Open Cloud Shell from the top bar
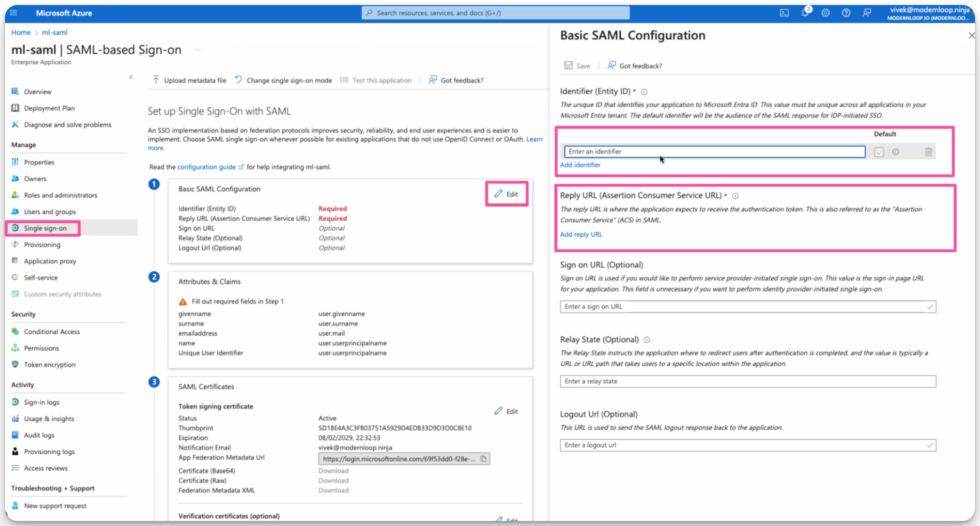 [x=784, y=13]
